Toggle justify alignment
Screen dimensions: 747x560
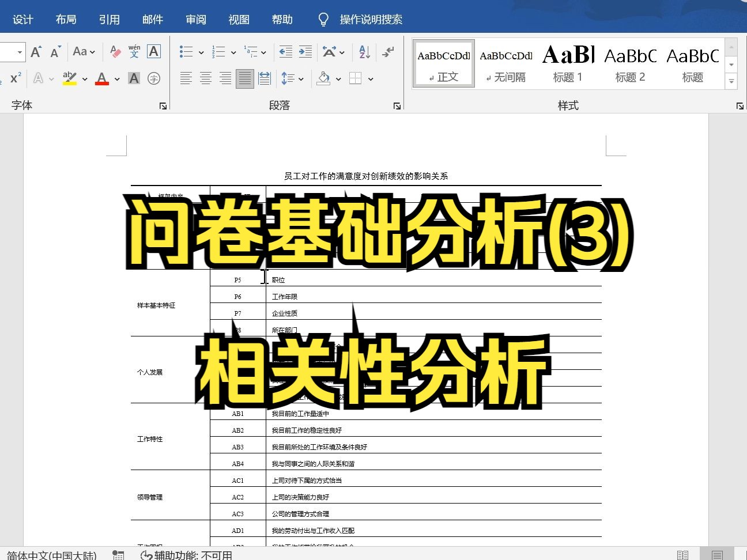click(x=245, y=78)
